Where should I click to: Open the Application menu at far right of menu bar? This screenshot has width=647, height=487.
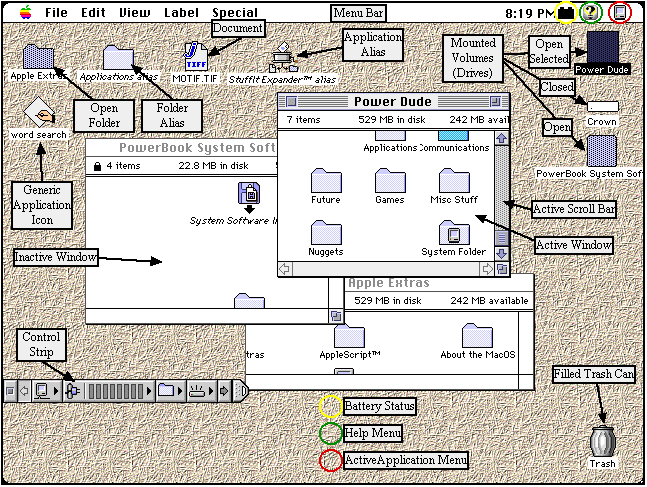click(620, 13)
